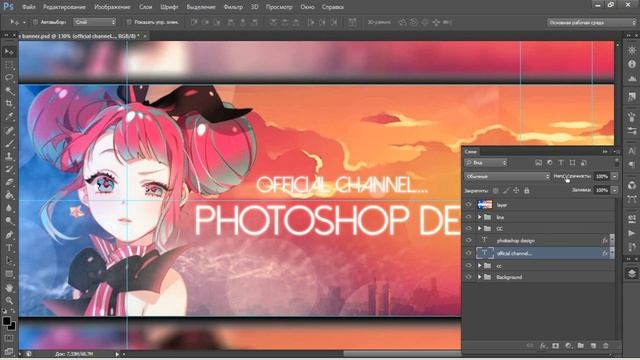Screen dimensions: 640x360
Task: Open the Фильтр menu
Action: (x=233, y=7)
